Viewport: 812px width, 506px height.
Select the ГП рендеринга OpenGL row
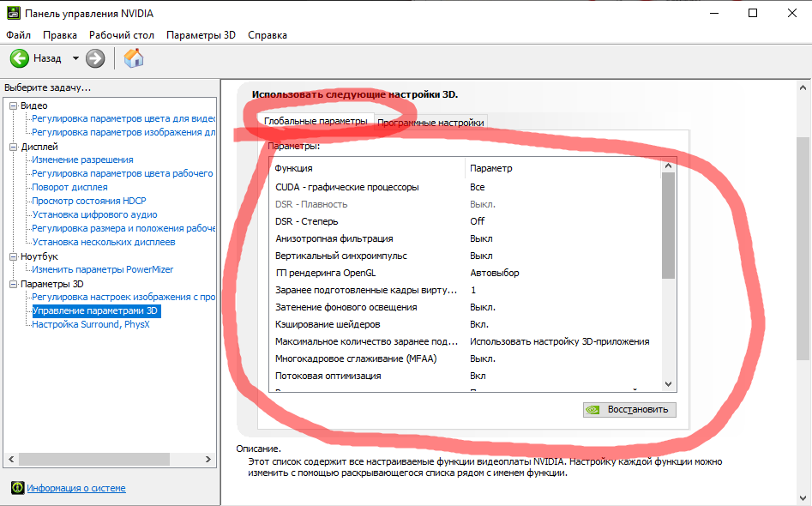click(465, 273)
